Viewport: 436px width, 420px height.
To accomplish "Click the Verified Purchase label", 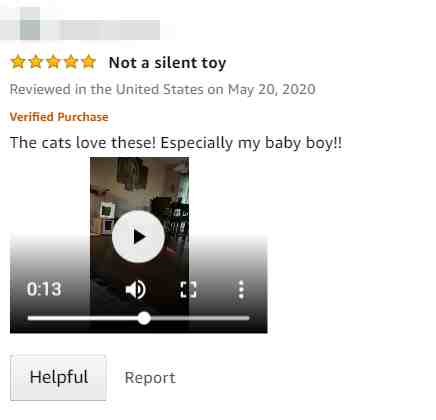I will click(x=59, y=117).
